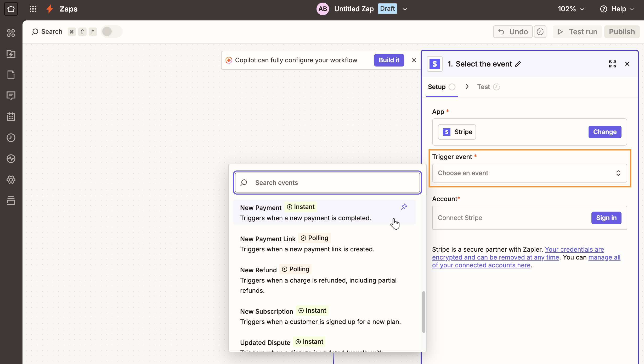Select the New Refund event
The height and width of the screenshot is (364, 644).
[x=324, y=280]
